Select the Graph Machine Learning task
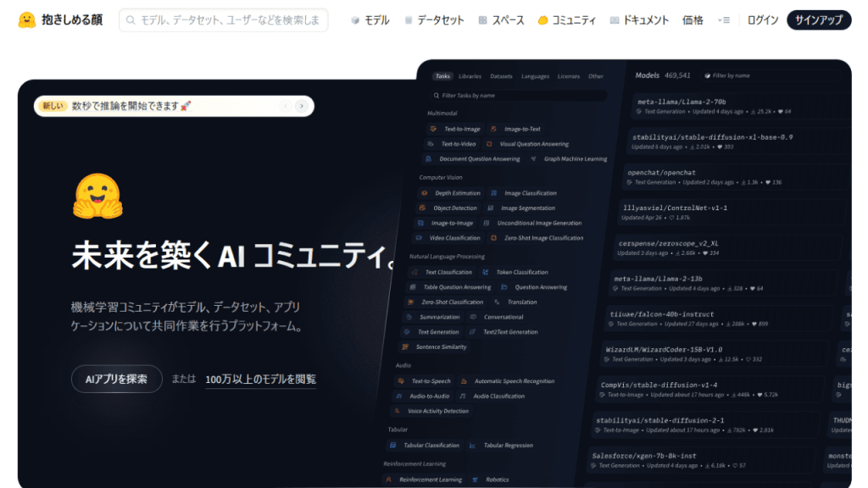868x488 pixels. click(570, 158)
